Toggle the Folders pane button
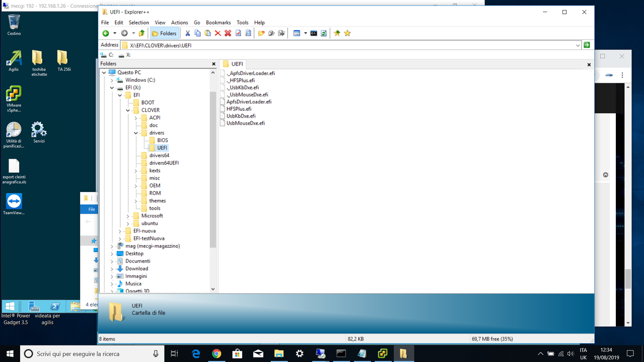The height and width of the screenshot is (362, 644). [165, 33]
